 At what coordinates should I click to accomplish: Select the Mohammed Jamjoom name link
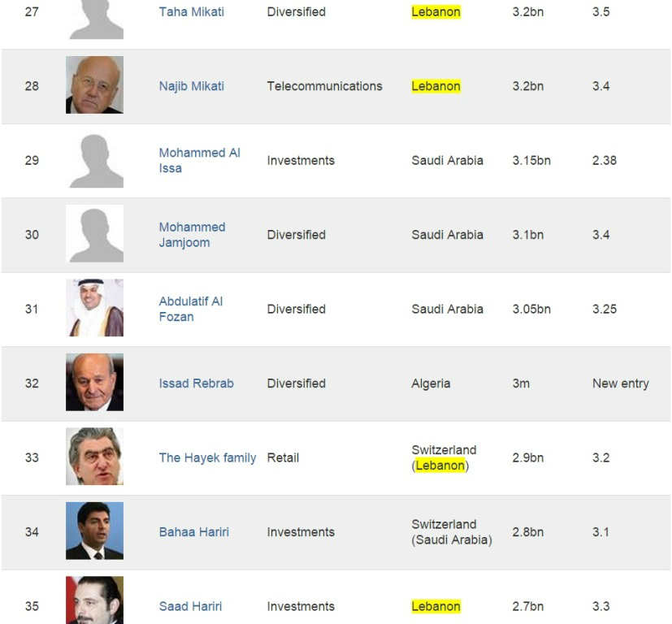coord(192,235)
